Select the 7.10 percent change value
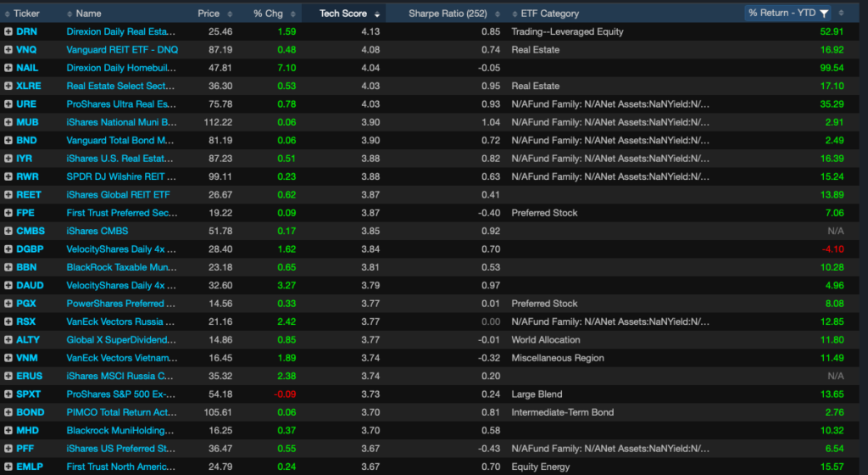868x475 pixels. [287, 68]
